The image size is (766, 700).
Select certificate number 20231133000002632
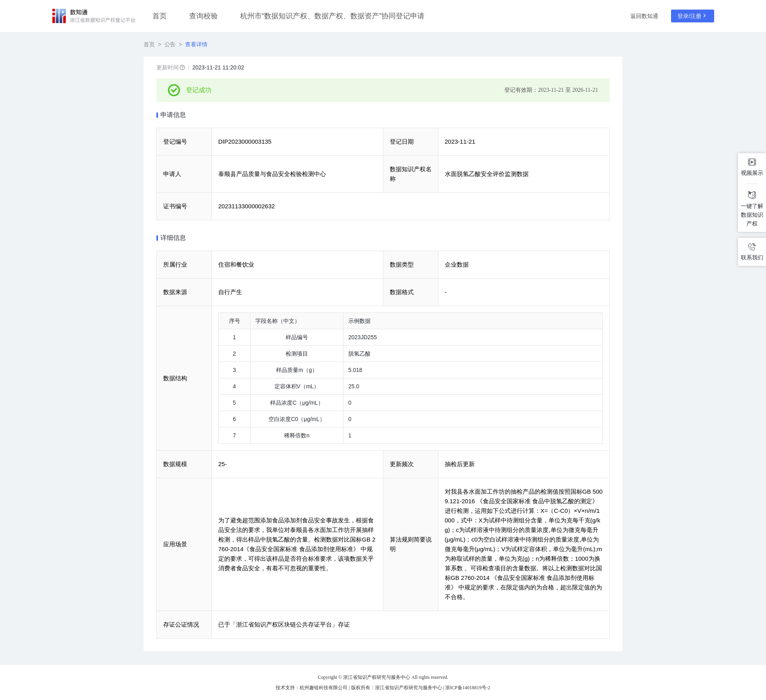click(x=246, y=206)
